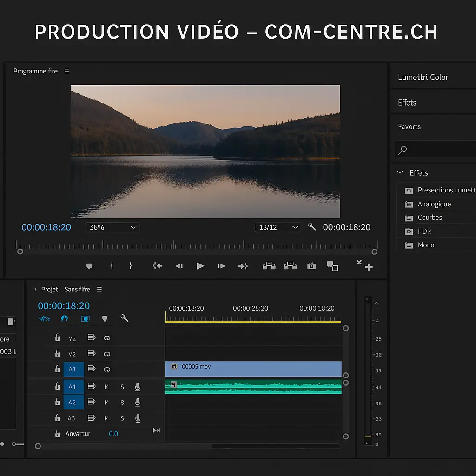Open the Lumettri Color panel tab
Screen dimensions: 476x476
click(423, 78)
